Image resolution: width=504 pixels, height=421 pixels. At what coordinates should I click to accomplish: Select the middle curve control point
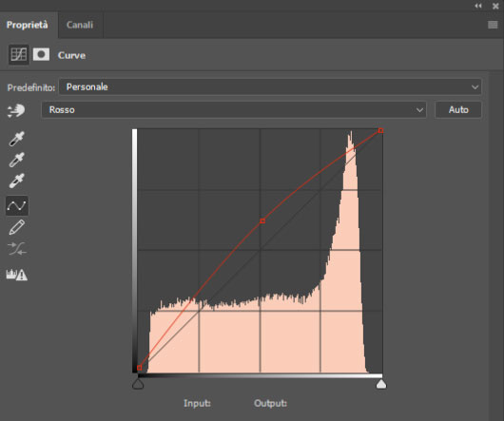262,220
